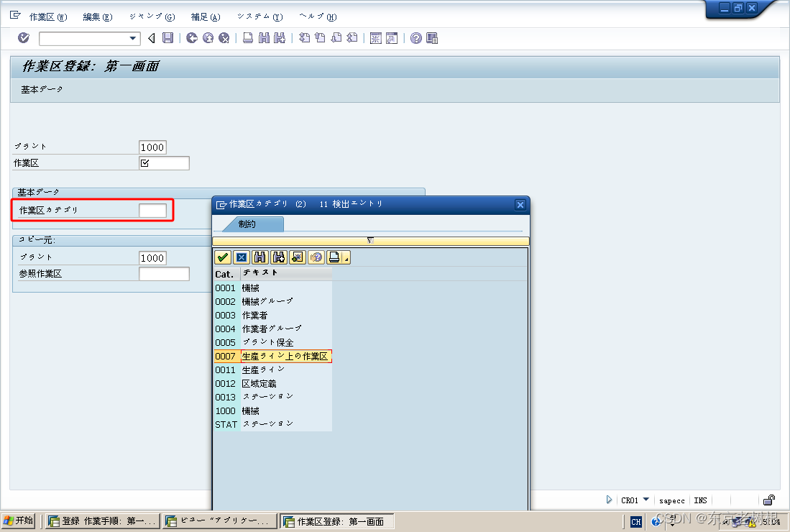The image size is (790, 532).
Task: Click the Save icon in the toolbar
Action: click(x=167, y=38)
